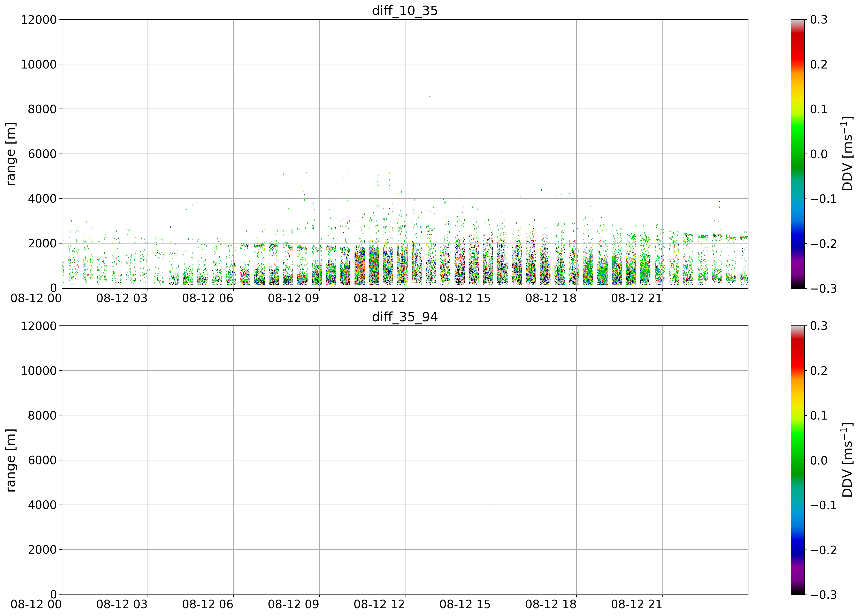Click the diff_35_94 colorbar gradient

(797, 460)
